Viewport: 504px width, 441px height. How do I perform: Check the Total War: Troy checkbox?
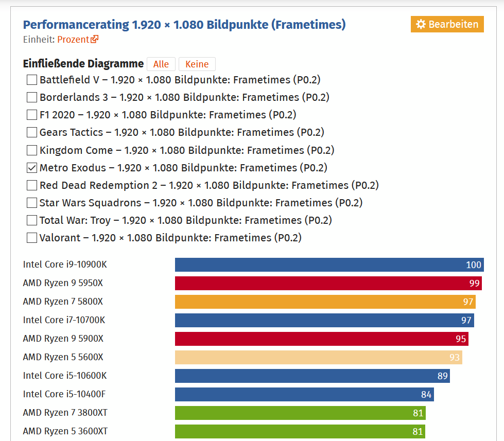pyautogui.click(x=32, y=220)
